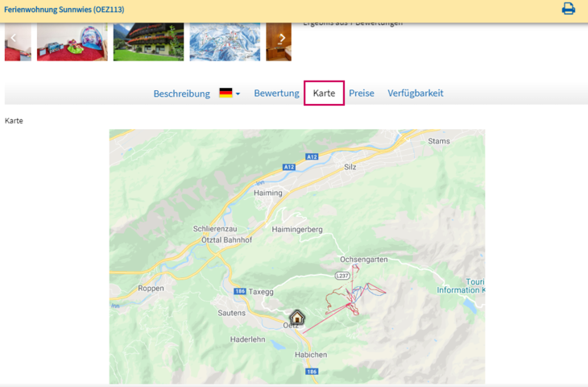The image size is (588, 387).
Task: Open the kids playroom photo thumbnail
Action: click(72, 41)
